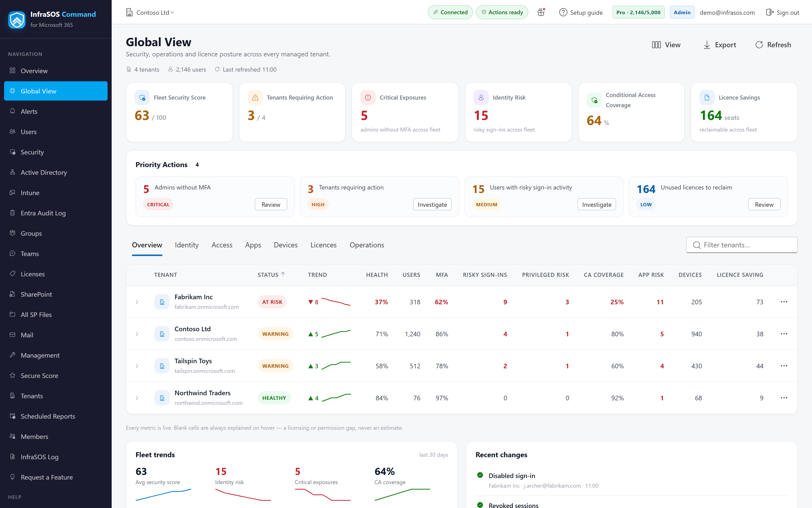Click the Critical Exposures alert icon
This screenshot has width=812, height=508.
point(368,98)
